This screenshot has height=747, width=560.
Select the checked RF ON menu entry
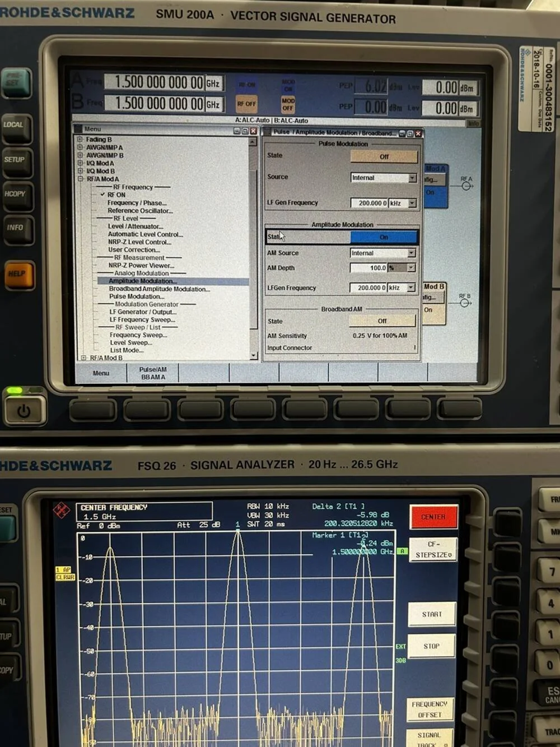click(116, 195)
